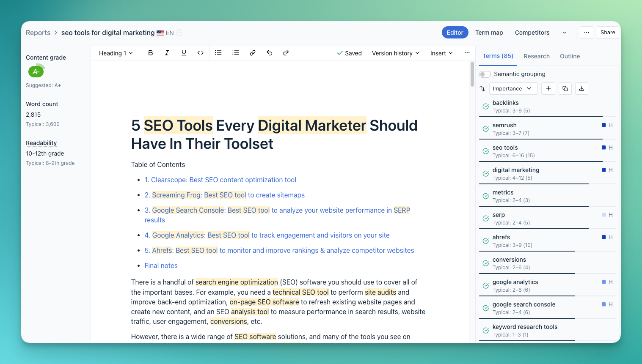Create a bulleted list
This screenshot has width=642, height=364.
tap(218, 53)
